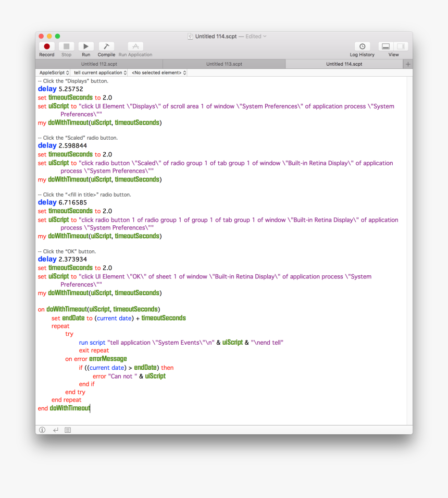This screenshot has height=498, width=448.
Task: Open the tell current application popup
Action: click(x=99, y=72)
